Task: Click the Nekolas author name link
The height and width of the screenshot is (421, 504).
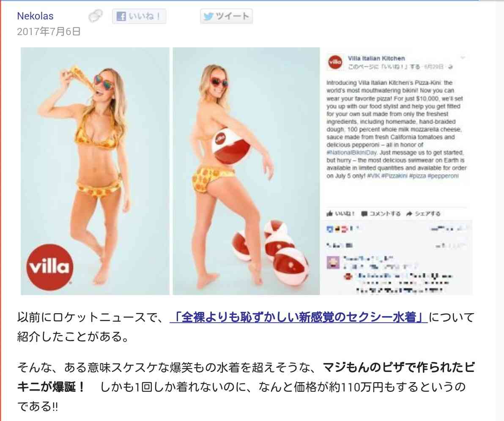Action: coord(36,16)
